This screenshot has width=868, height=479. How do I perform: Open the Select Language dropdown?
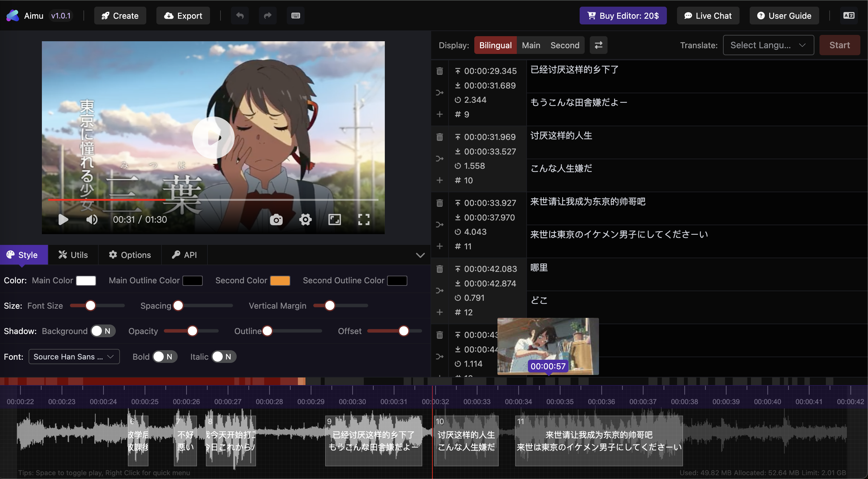[768, 45]
